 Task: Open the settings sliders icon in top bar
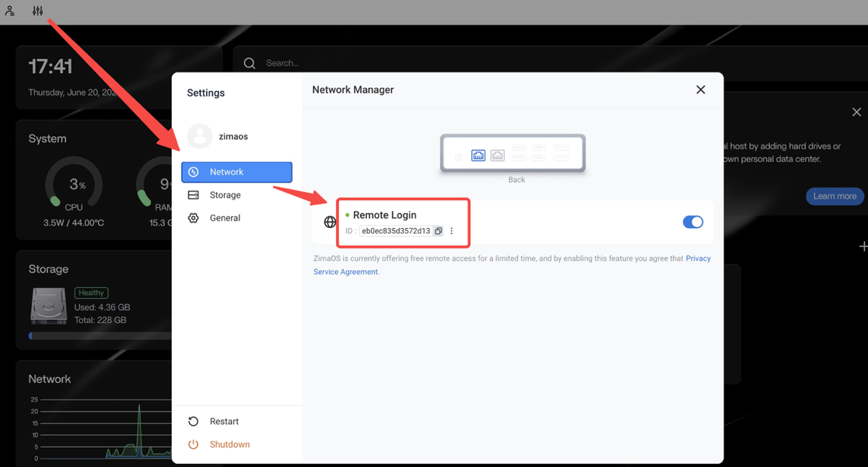click(37, 11)
